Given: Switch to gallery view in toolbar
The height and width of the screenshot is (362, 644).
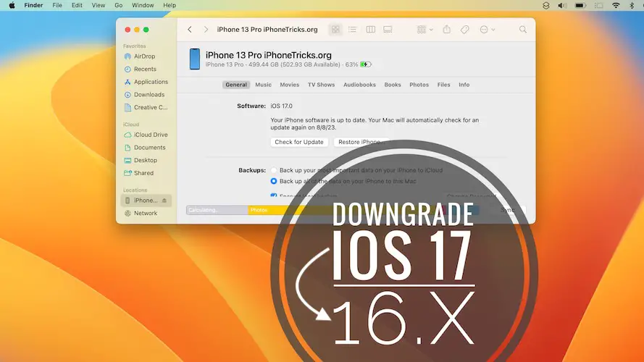Looking at the screenshot, I should 388,30.
